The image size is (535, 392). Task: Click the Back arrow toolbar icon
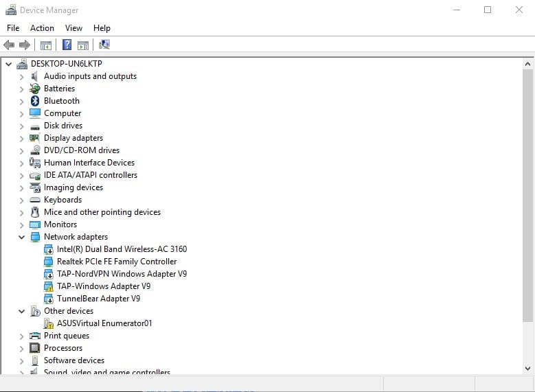9,45
